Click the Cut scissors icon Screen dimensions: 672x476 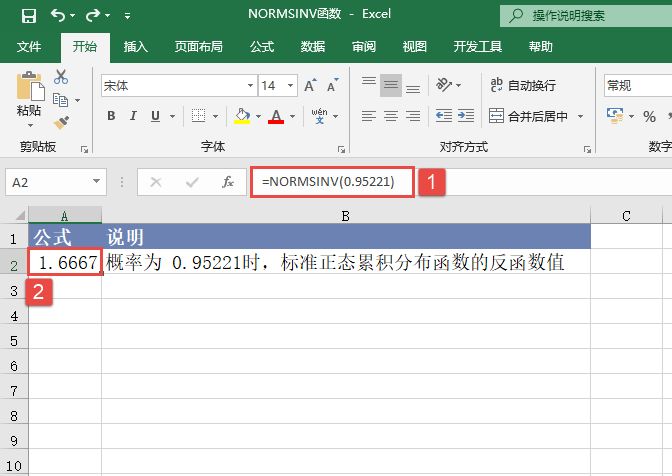pyautogui.click(x=61, y=77)
